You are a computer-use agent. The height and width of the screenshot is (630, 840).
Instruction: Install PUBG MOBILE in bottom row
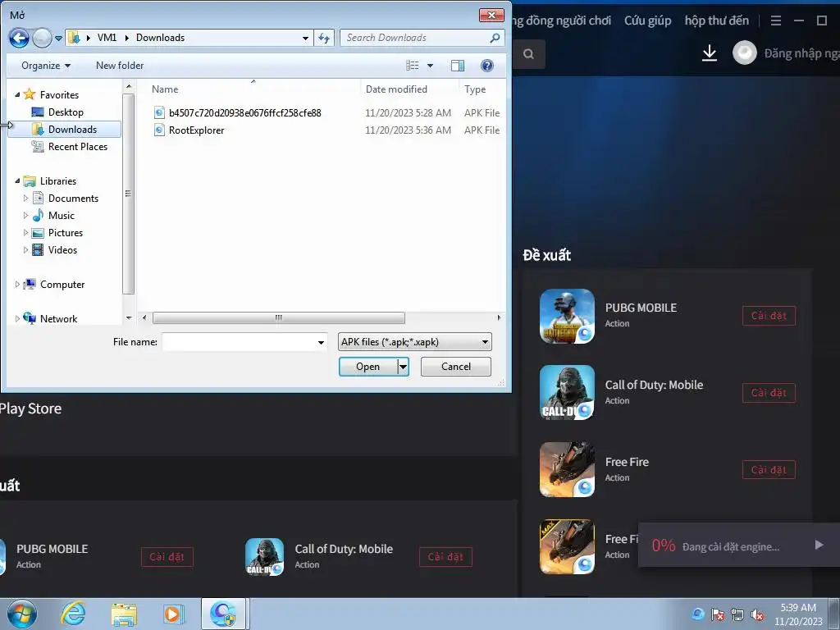tap(167, 557)
